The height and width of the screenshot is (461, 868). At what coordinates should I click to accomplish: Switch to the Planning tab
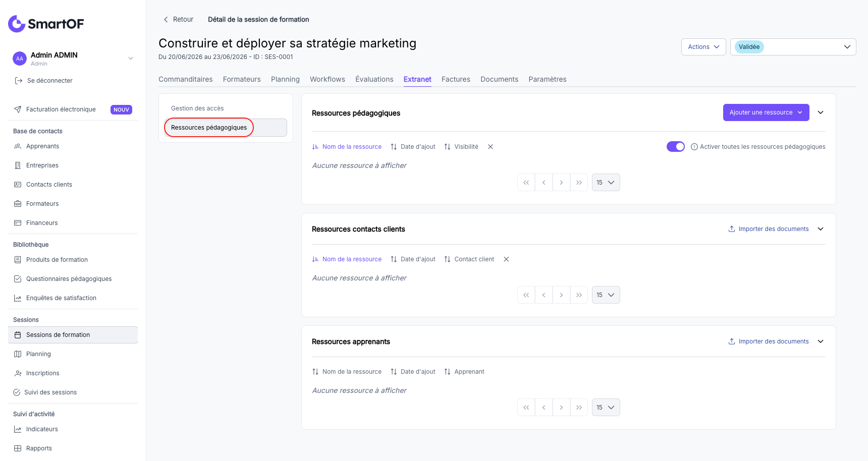click(x=285, y=79)
